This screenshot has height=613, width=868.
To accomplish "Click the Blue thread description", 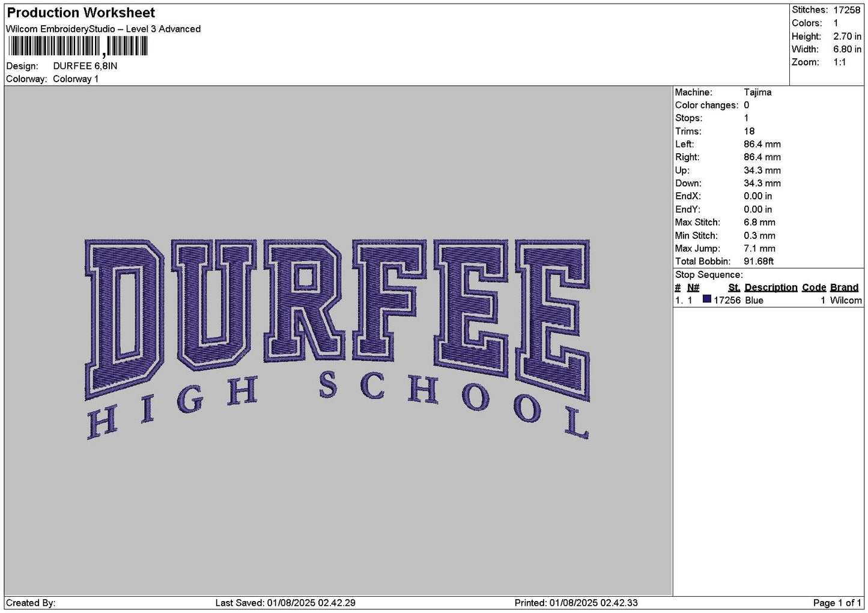I will pyautogui.click(x=754, y=300).
